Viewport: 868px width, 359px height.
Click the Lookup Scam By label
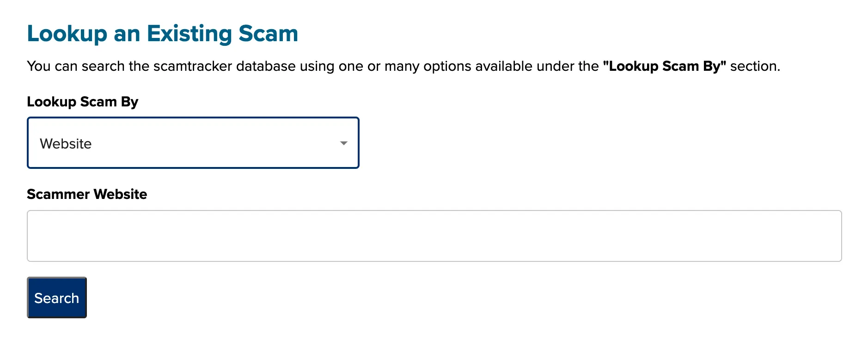[x=82, y=102]
